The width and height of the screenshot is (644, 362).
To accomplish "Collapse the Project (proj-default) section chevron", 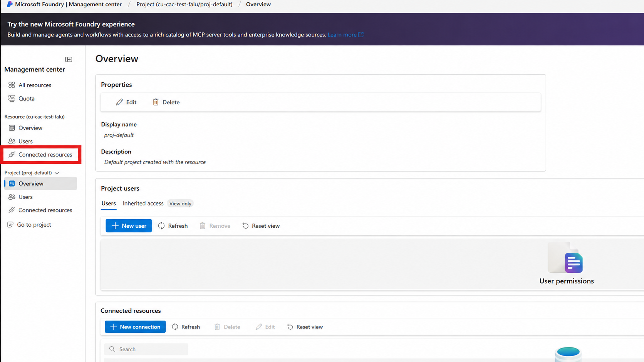I will point(57,173).
